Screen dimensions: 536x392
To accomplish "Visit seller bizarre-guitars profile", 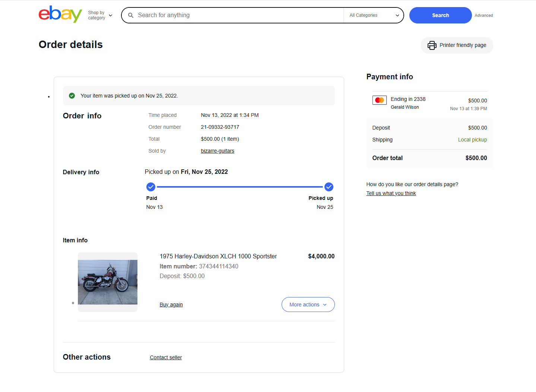I will (218, 151).
